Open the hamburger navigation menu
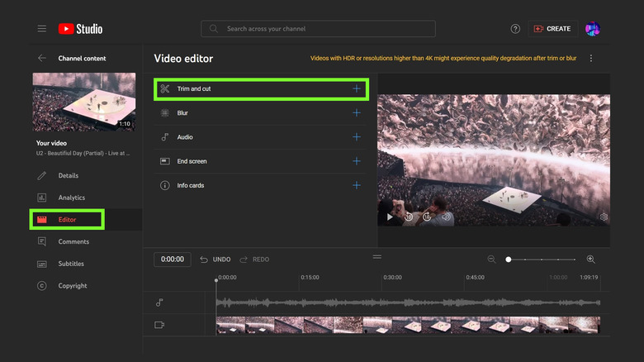Screen dimensions: 644x362 coord(41,29)
